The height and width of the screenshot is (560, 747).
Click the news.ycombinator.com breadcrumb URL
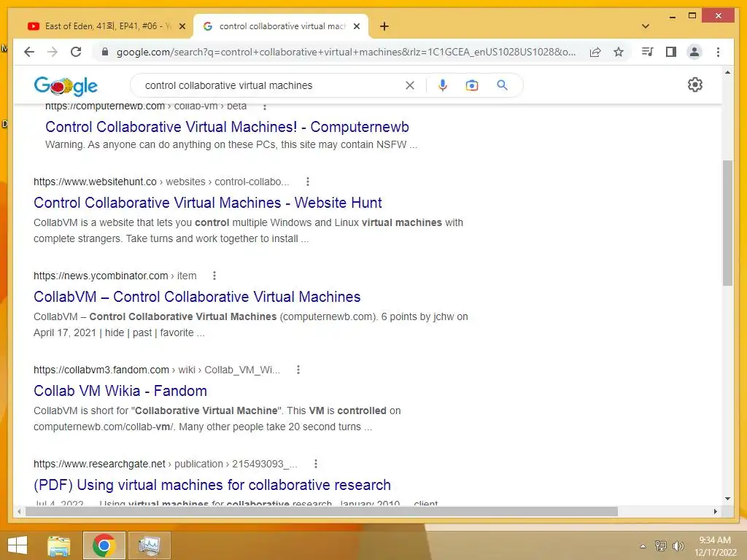(115, 276)
